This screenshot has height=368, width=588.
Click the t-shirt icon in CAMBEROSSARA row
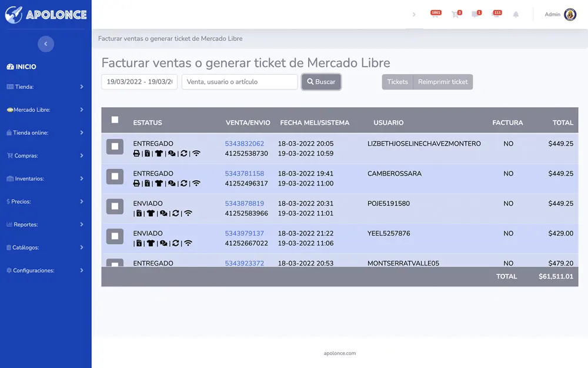coord(159,183)
